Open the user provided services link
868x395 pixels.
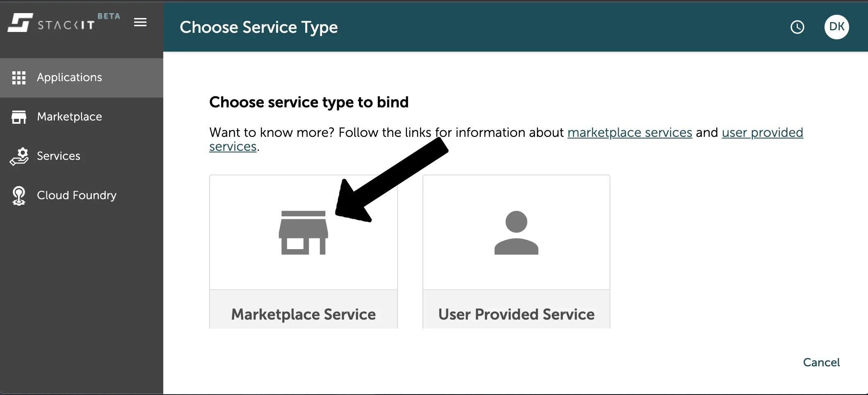762,132
